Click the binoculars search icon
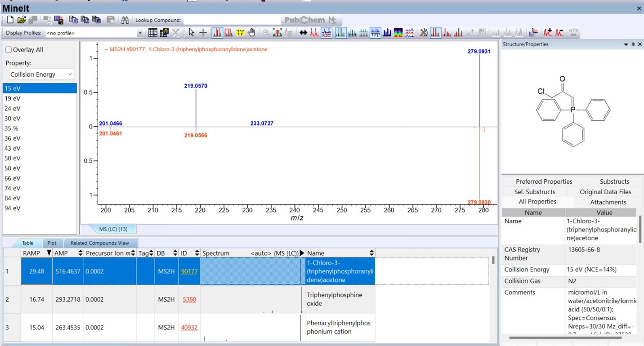The height and width of the screenshot is (346, 644). 125,20
